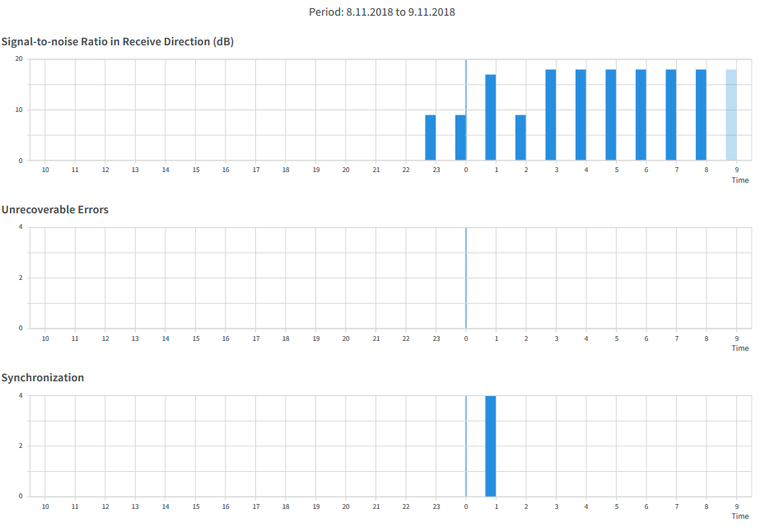Click the Signal-to-noise Ratio chart title
This screenshot has height=532, width=769.
pos(118,42)
